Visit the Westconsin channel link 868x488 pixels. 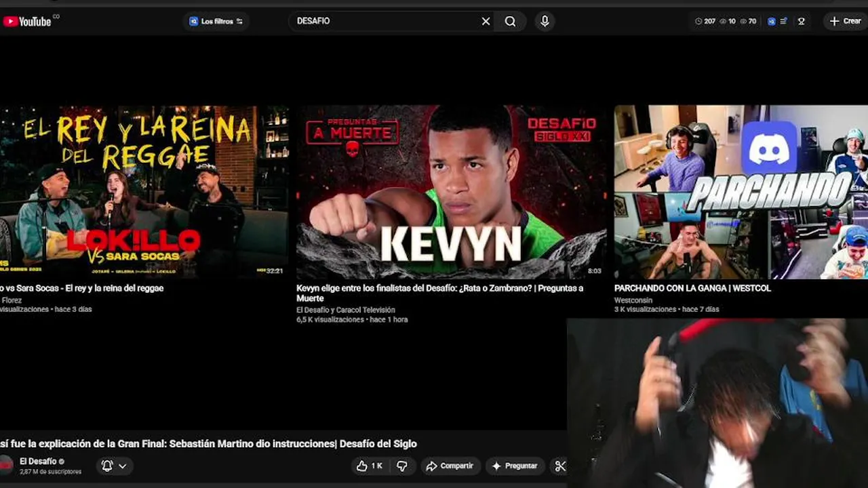pos(633,300)
